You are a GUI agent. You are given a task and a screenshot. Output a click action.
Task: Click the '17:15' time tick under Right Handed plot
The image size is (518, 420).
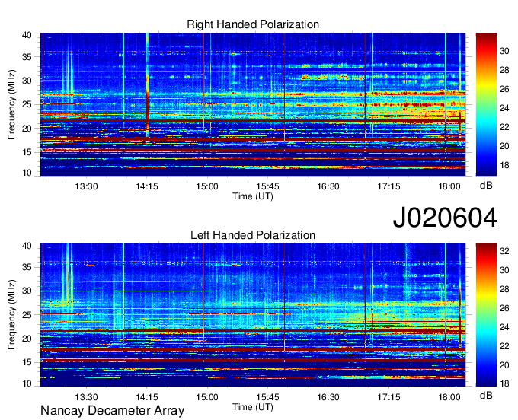(388, 186)
